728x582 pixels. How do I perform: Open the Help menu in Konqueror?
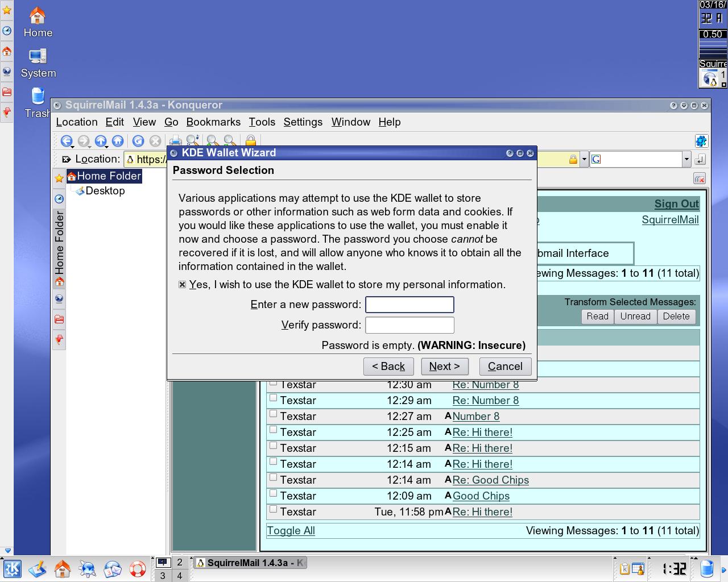tap(390, 122)
